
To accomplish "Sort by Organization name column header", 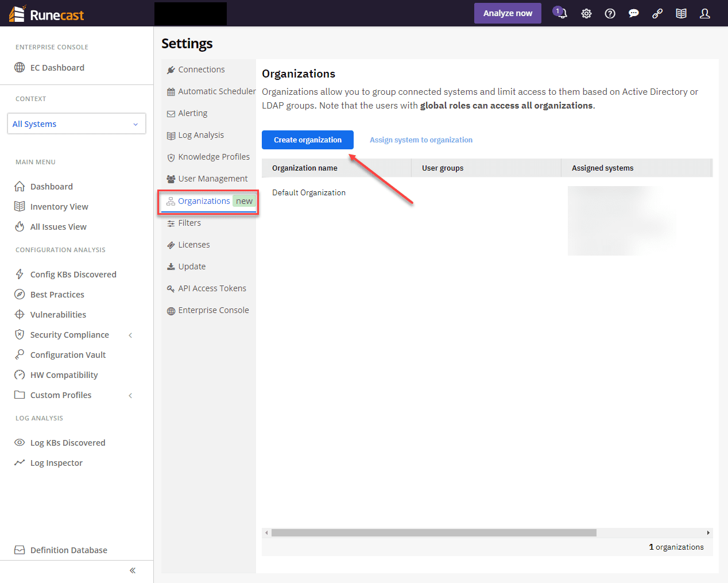I will coord(336,168).
